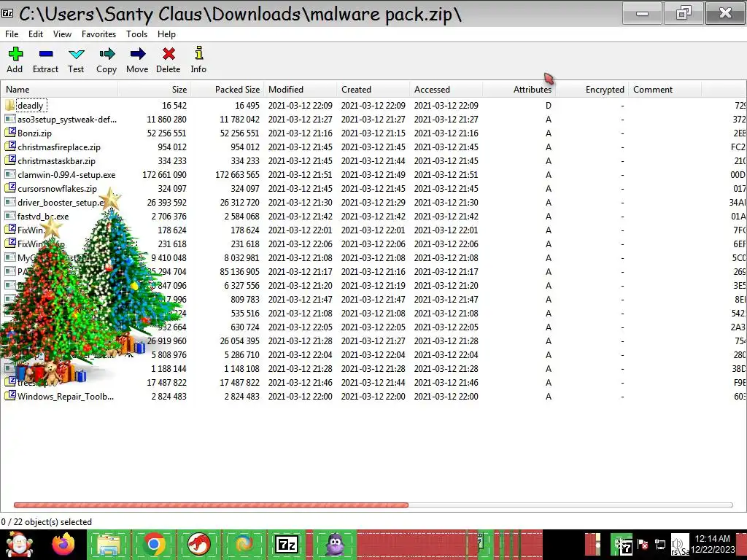Click packed size 172 663 565
This screenshot has width=747, height=560.
(x=237, y=175)
